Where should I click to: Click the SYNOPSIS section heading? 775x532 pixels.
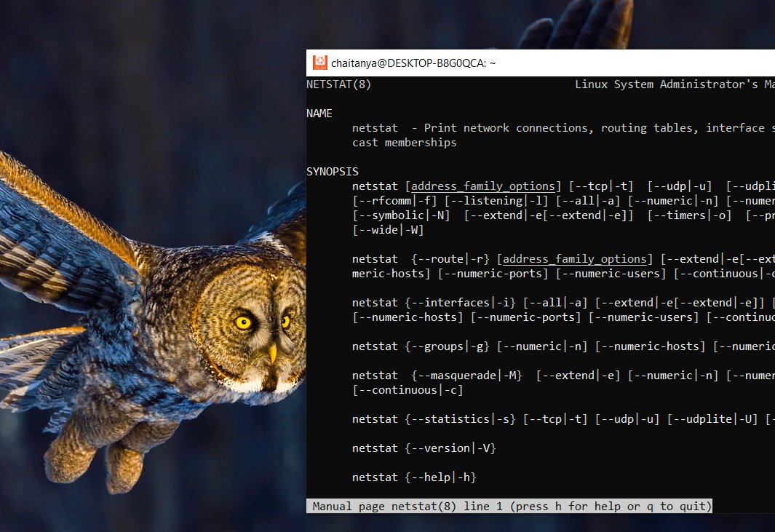(332, 171)
